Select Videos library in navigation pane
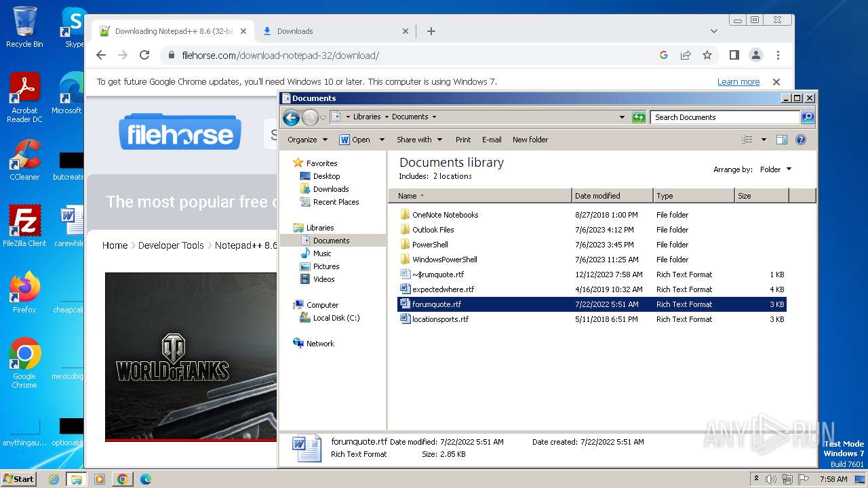Screen dimensions: 868x488 pos(323,279)
